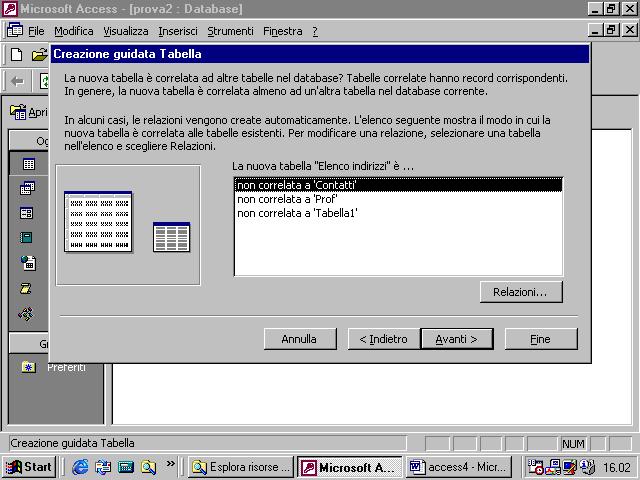Open the Start menu

click(29, 467)
